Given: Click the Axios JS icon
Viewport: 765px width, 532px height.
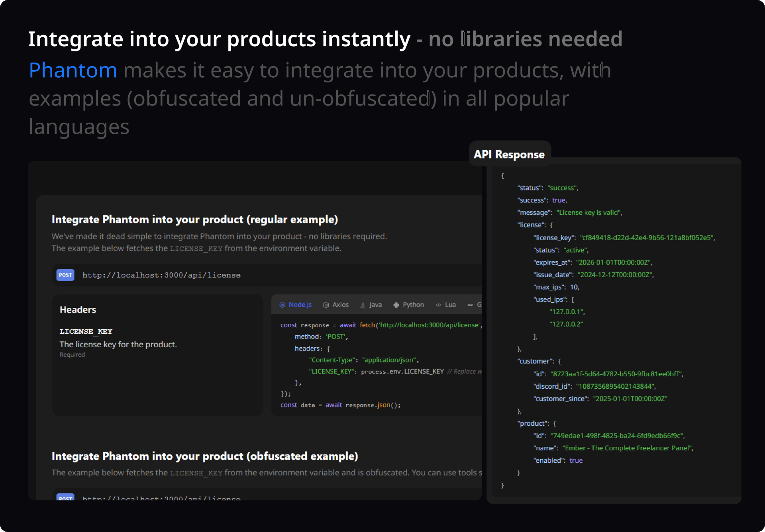Looking at the screenshot, I should 326,305.
